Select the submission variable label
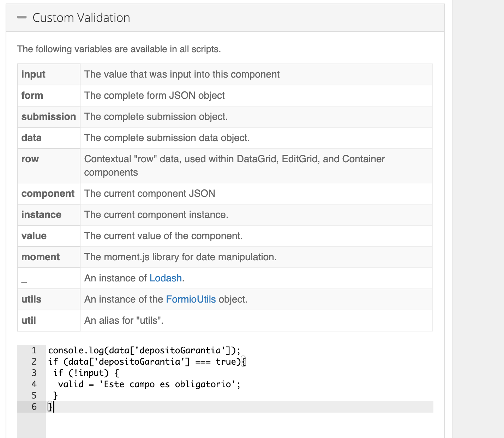The image size is (504, 438). click(x=48, y=116)
